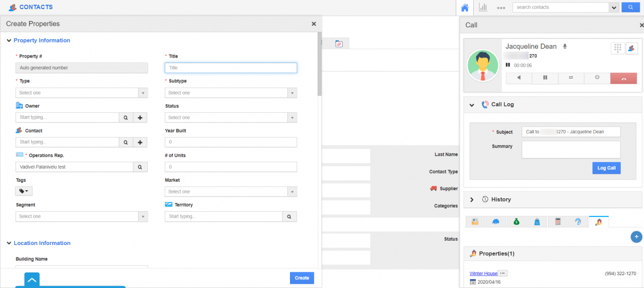The height and width of the screenshot is (288, 644).
Task: Open the Tags dropdown button
Action: tap(24, 191)
